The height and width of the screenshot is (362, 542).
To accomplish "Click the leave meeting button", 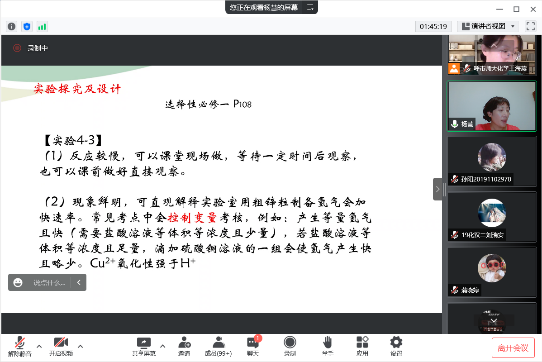I will [x=513, y=348].
